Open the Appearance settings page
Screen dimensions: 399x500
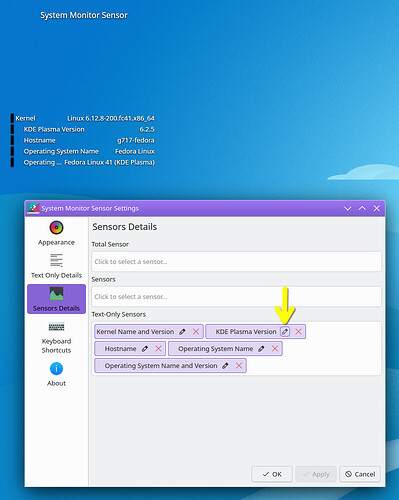(x=56, y=233)
